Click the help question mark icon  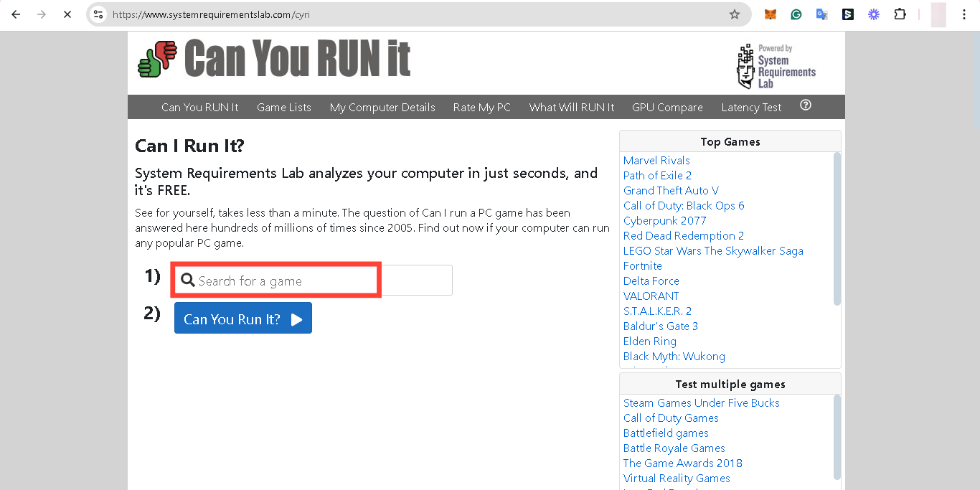(806, 105)
